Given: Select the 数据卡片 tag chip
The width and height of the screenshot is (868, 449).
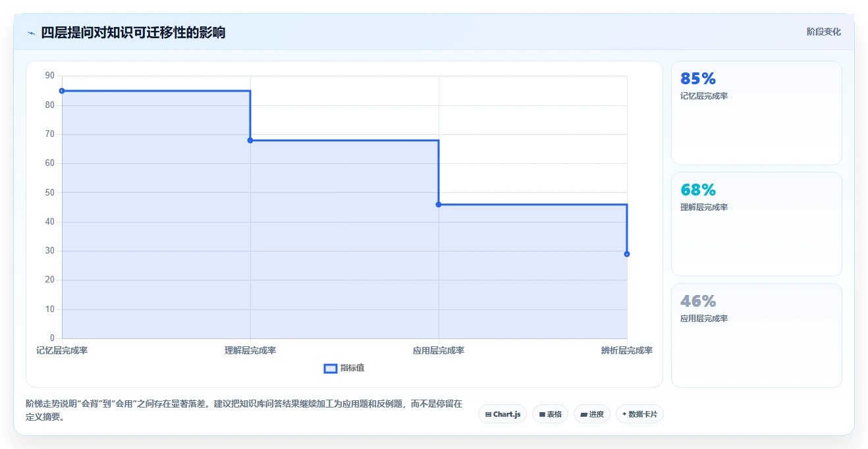Looking at the screenshot, I should 639,414.
